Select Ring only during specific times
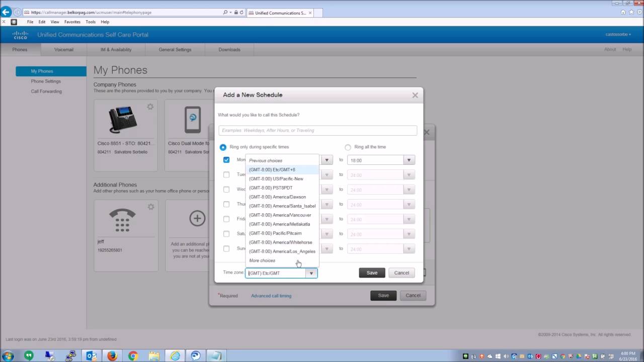This screenshot has height=362, width=644. [x=223, y=147]
